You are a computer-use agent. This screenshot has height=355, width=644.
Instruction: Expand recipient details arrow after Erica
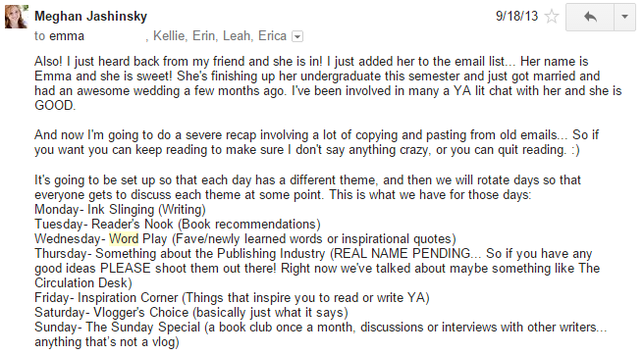tap(297, 36)
